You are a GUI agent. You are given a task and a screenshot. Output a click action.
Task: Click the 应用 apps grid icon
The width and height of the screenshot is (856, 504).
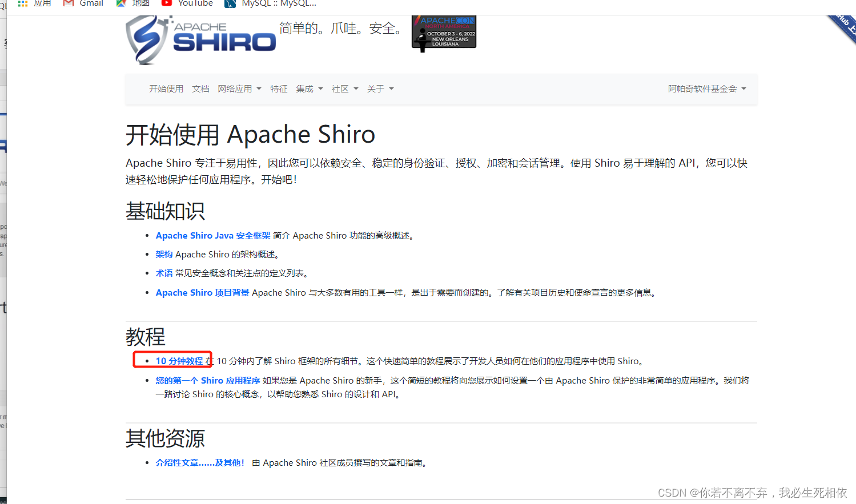[22, 4]
